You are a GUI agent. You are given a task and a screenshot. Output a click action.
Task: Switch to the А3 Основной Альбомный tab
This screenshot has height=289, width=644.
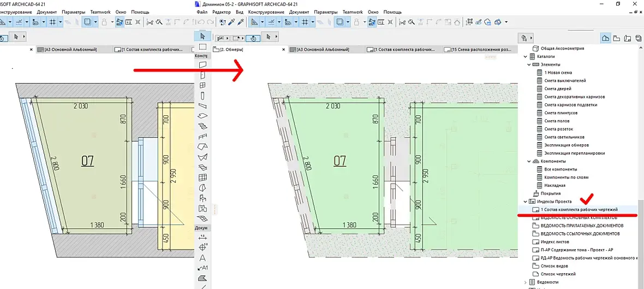pyautogui.click(x=320, y=49)
